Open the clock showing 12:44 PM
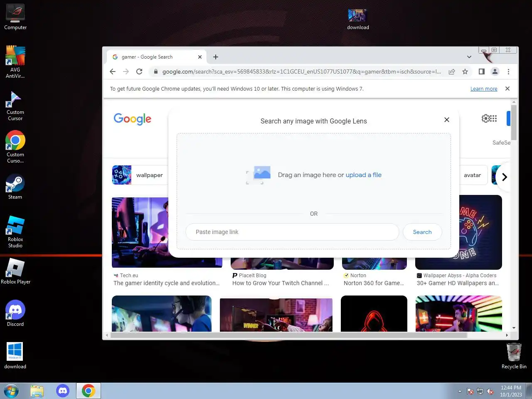Image resolution: width=532 pixels, height=399 pixels. [x=511, y=391]
